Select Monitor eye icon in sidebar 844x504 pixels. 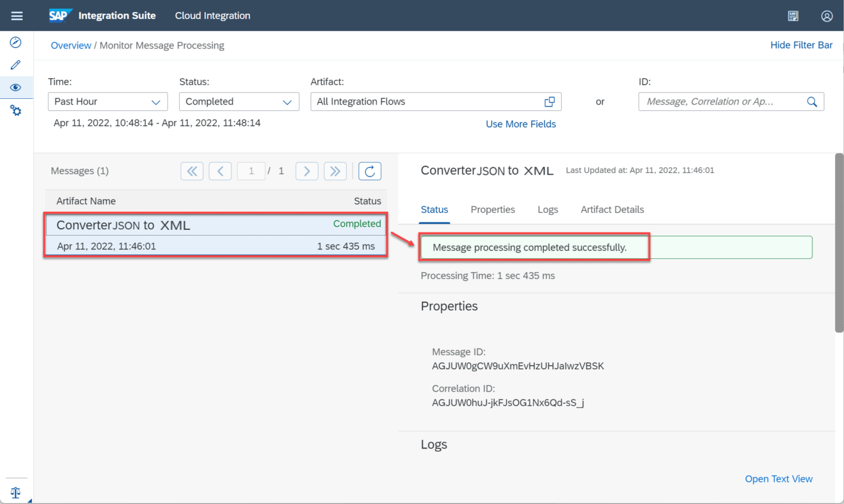16,88
